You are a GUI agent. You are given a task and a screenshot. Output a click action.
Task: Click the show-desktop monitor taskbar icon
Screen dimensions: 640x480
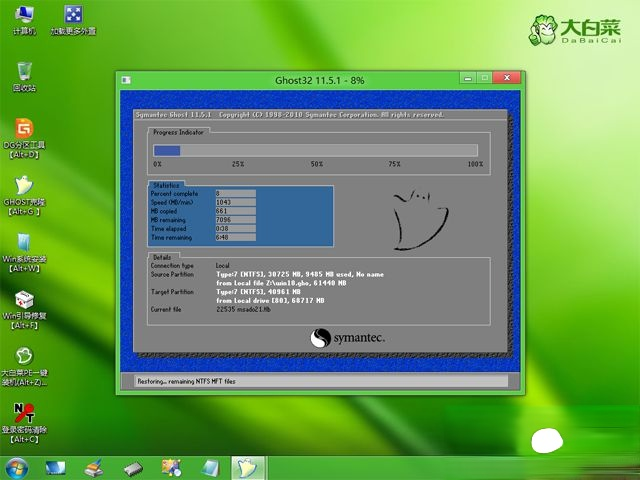point(56,469)
